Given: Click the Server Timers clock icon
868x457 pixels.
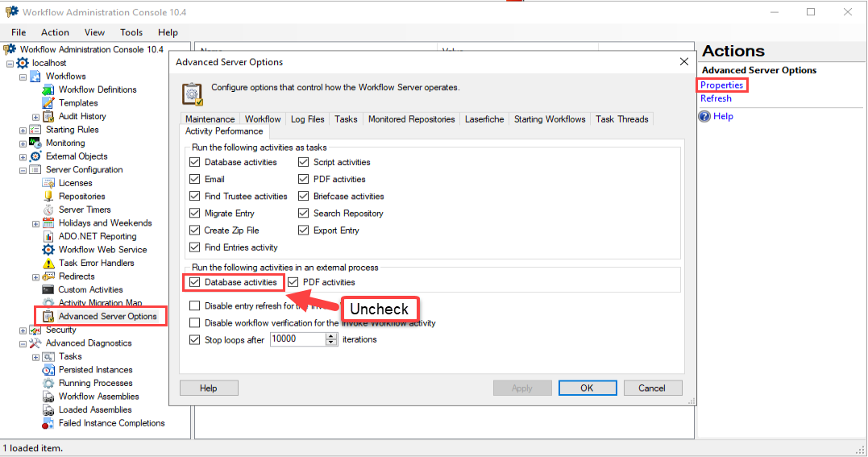Looking at the screenshot, I should point(48,210).
